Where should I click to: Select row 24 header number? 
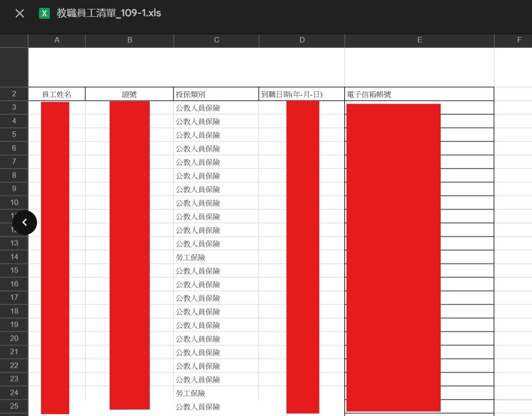coord(14,393)
